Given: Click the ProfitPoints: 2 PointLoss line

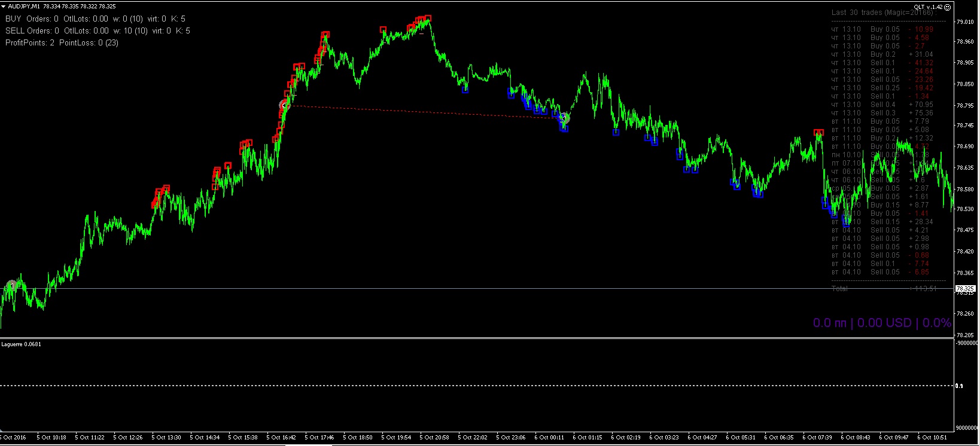Looking at the screenshot, I should [62, 42].
